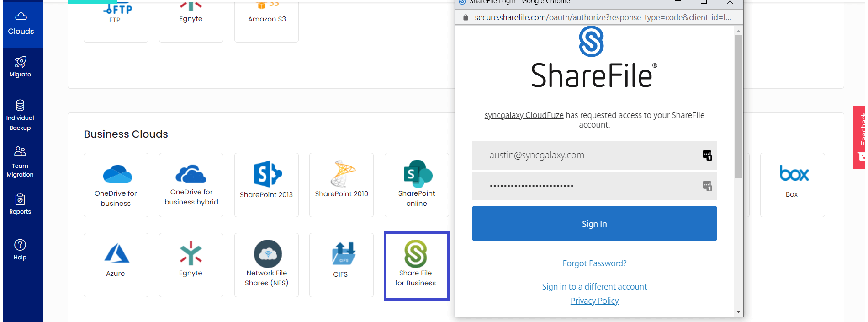Choose OneDrive for business cloud
The image size is (868, 322).
click(116, 185)
